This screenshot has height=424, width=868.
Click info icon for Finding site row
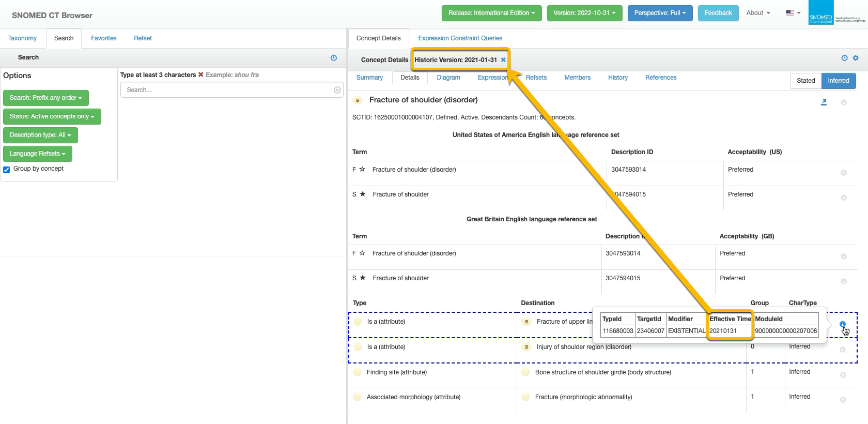click(843, 375)
